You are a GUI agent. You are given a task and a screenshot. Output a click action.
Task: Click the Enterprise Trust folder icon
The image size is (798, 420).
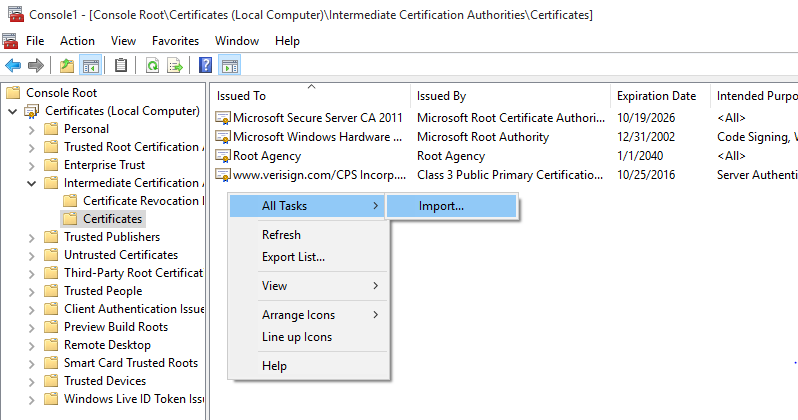51,165
